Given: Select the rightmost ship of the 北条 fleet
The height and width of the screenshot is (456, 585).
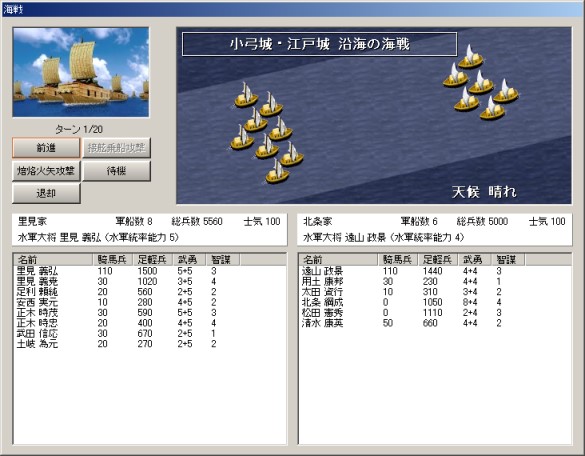Looking at the screenshot, I should (506, 91).
